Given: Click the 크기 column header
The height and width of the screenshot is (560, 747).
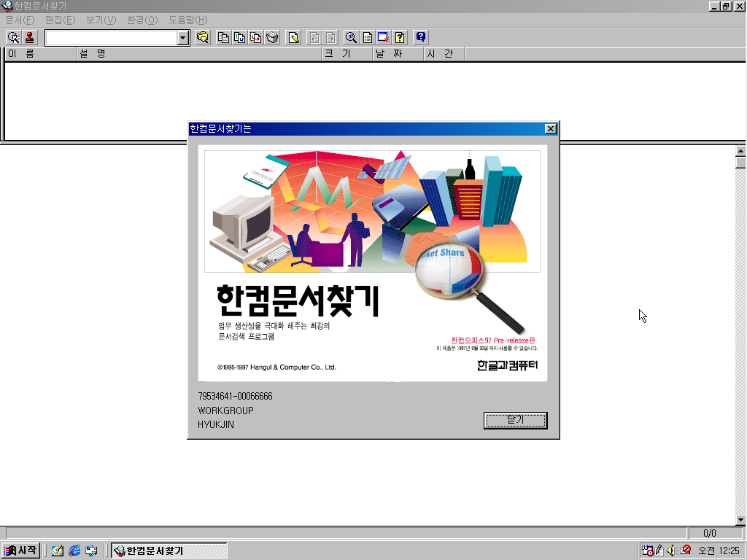Looking at the screenshot, I should (x=347, y=54).
